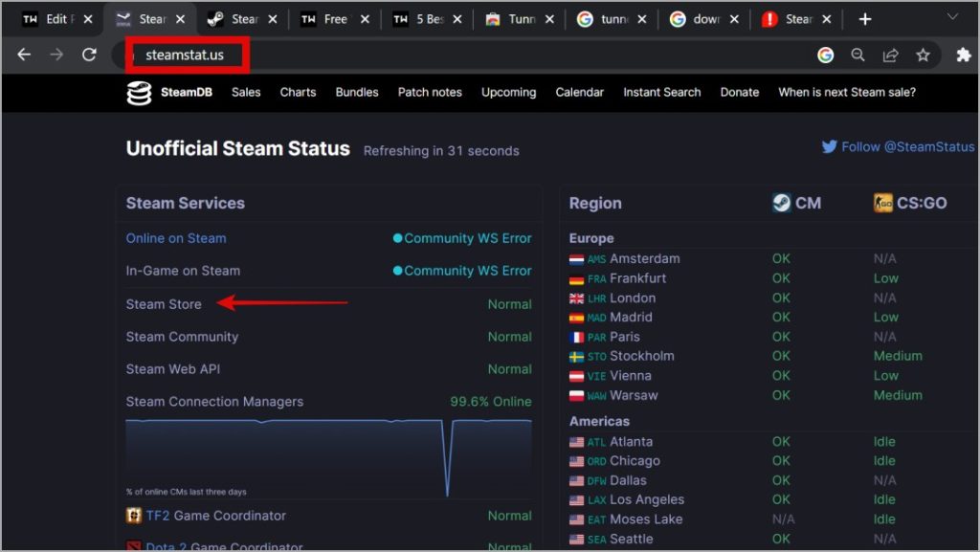The image size is (980, 552).
Task: Go to Bundles in the navigation bar
Action: pyautogui.click(x=357, y=93)
